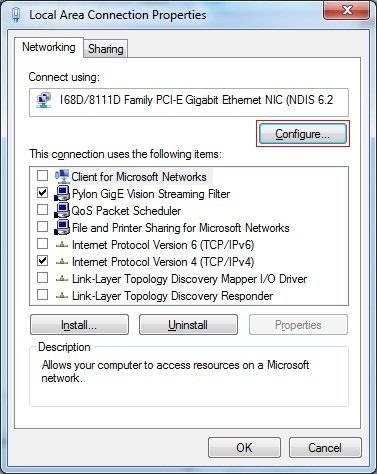Click the Topology Discovery Mapper I/O Driver icon

coord(62,279)
